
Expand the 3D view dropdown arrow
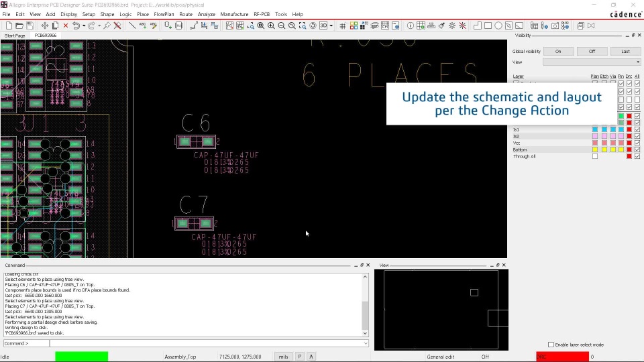pyautogui.click(x=331, y=25)
